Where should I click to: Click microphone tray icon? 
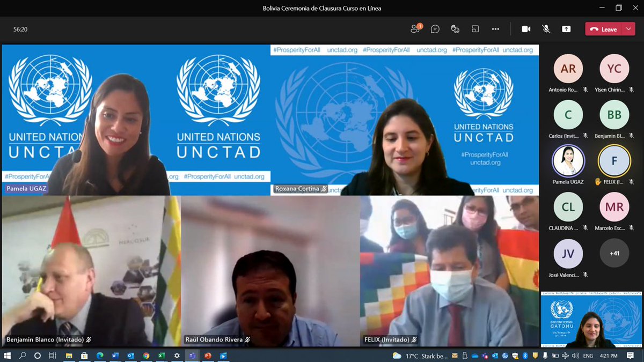pos(545,356)
